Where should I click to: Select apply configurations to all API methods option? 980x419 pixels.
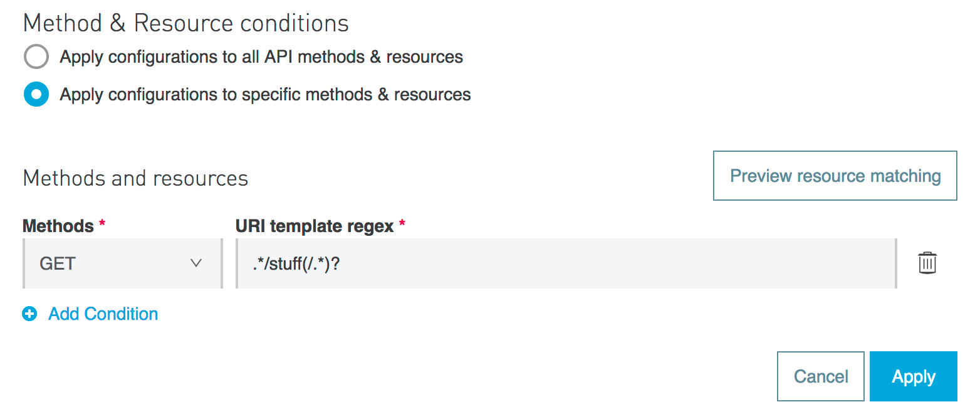coord(36,56)
